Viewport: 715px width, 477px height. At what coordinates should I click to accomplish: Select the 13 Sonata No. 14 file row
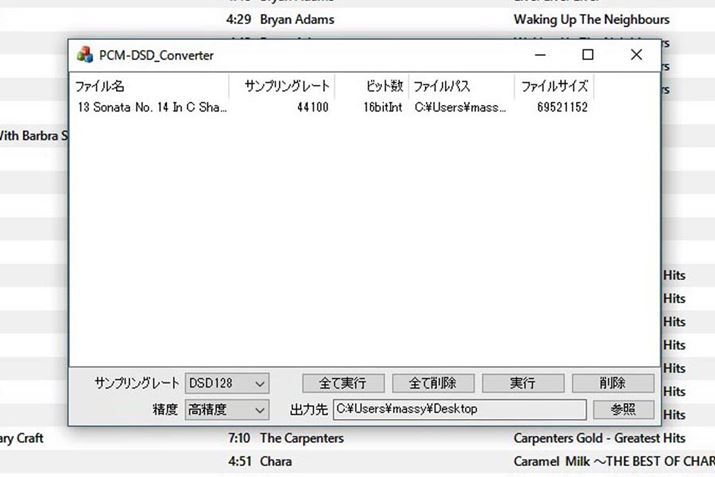(x=152, y=107)
